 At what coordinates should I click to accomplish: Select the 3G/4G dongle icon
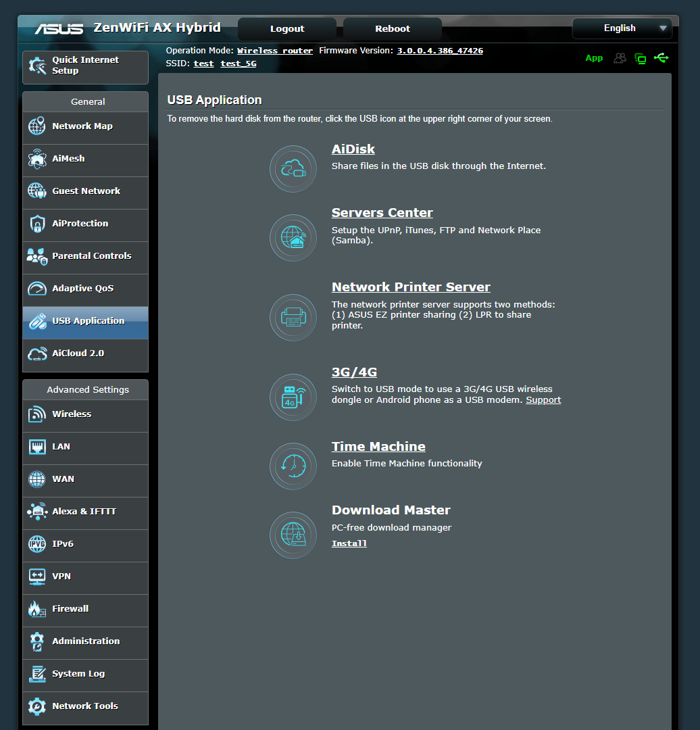click(x=293, y=397)
